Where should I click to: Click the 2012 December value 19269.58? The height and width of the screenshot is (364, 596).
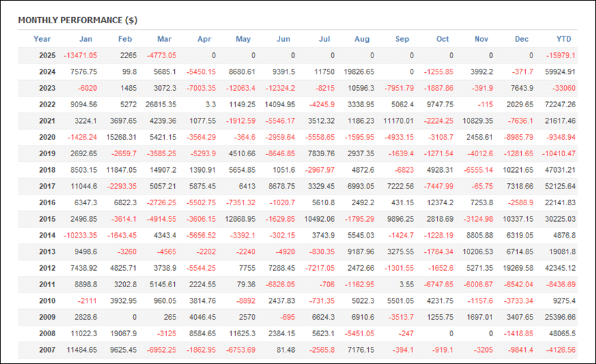(x=518, y=268)
